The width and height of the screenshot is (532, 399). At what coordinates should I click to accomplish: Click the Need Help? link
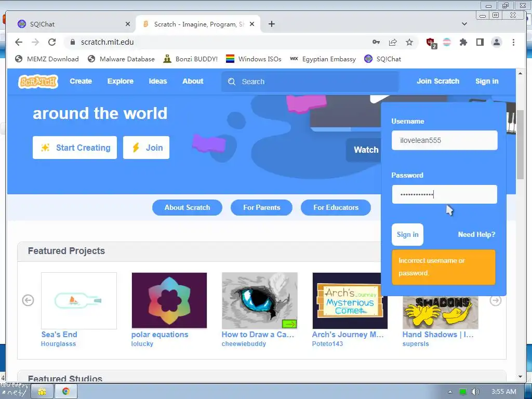[477, 234]
